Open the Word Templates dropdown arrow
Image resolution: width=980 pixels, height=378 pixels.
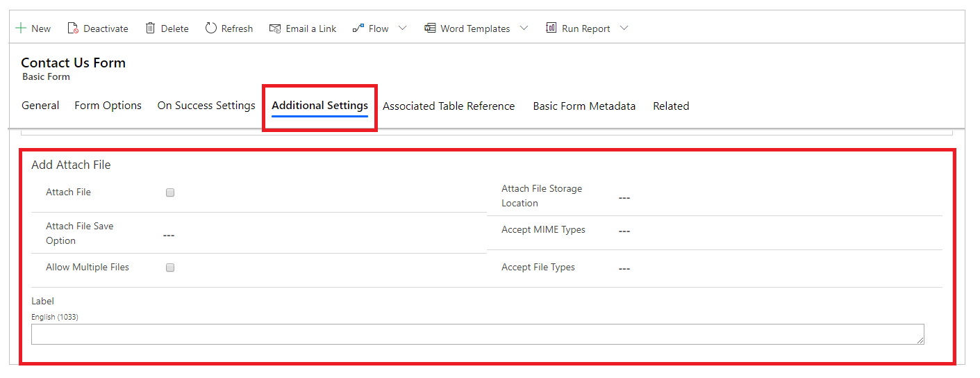524,28
